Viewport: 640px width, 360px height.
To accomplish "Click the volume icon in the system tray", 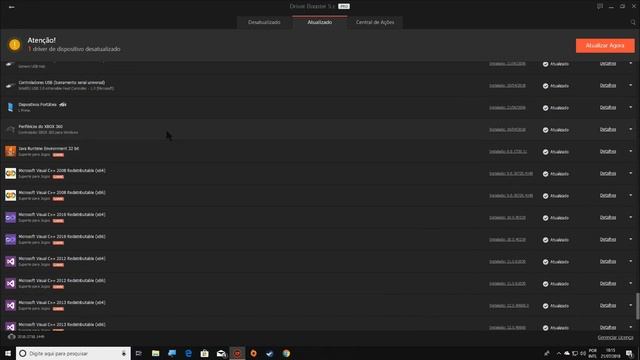I will [583, 353].
